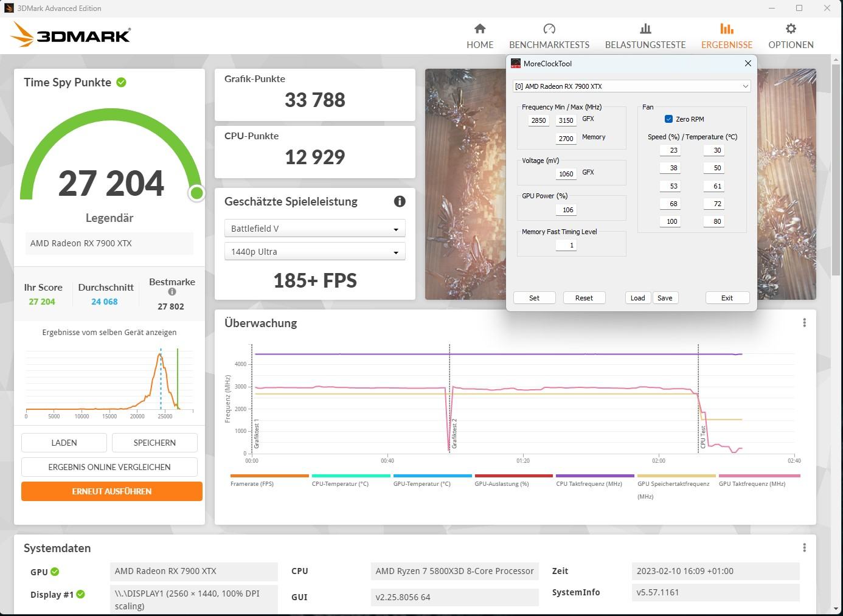Click GPU Taktfrequenz legend color bar
The image size is (843, 616).
(x=760, y=476)
